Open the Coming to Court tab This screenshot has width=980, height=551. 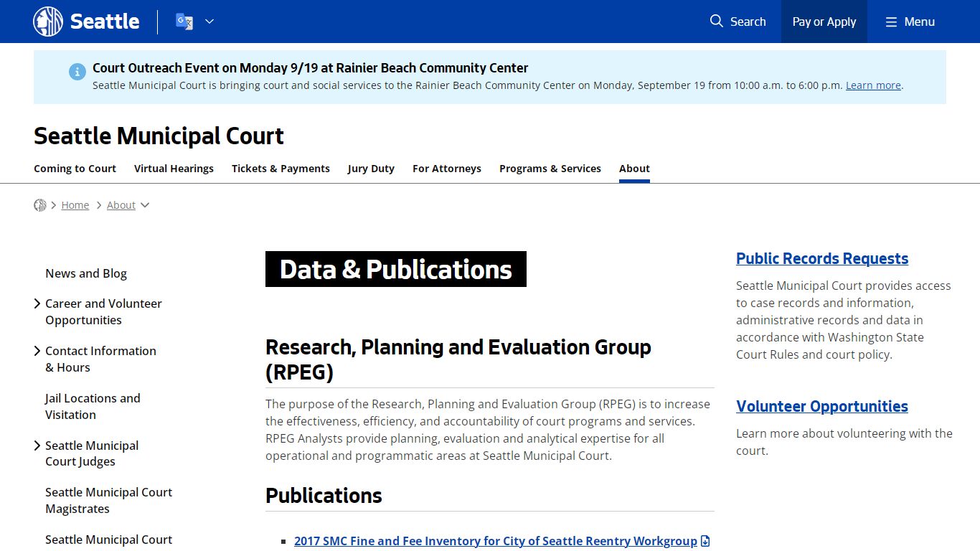click(x=75, y=169)
